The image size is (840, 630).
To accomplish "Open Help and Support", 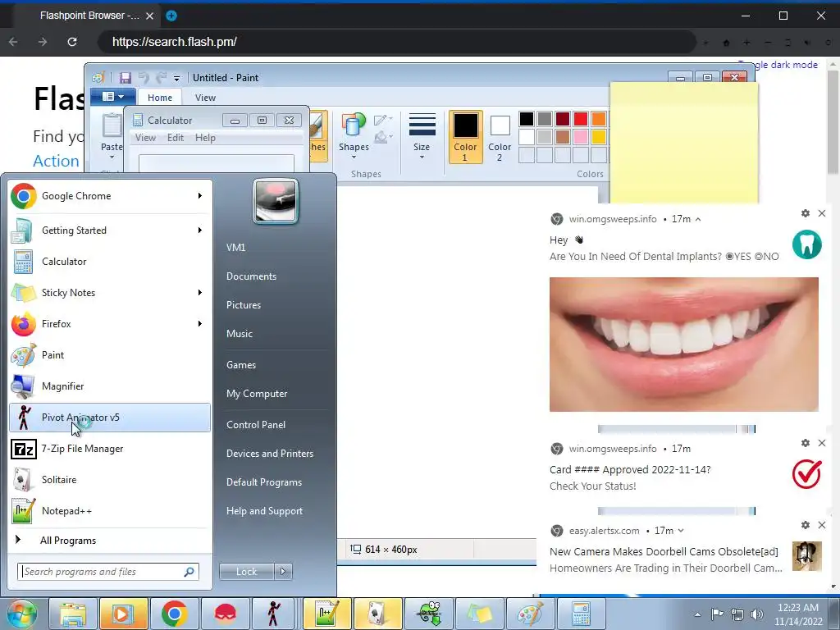I will [264, 511].
